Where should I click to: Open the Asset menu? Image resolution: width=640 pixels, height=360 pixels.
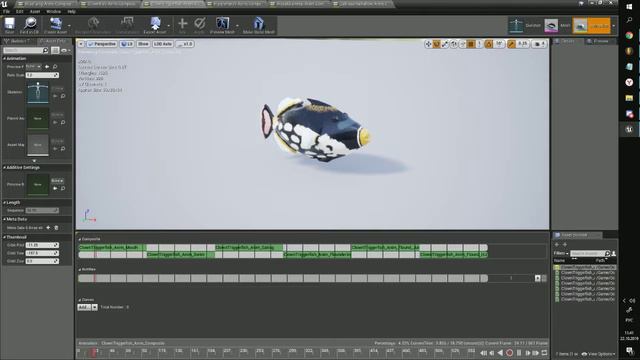point(35,11)
